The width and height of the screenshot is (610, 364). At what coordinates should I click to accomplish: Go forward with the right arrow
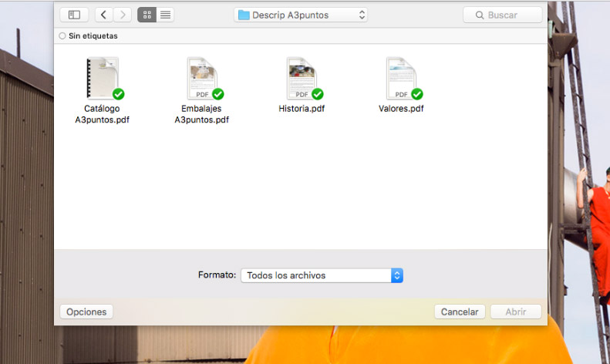point(123,15)
